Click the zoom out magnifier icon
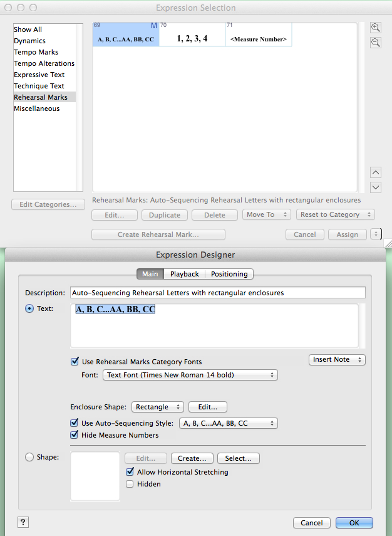 coord(376,43)
